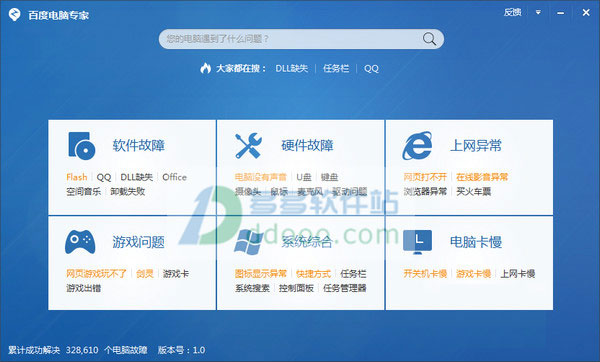Click the 电脑没有声音 link
Viewport: 600px width, 362px height.
click(x=261, y=177)
